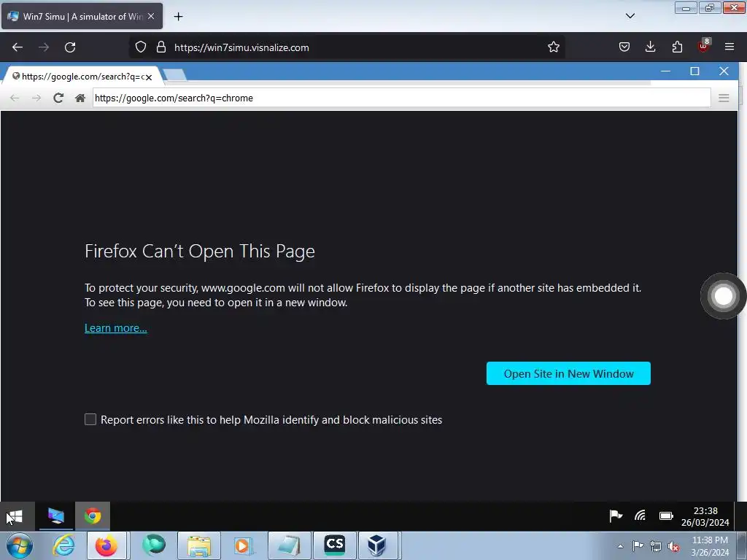The height and width of the screenshot is (560, 747).
Task: Open Firefox downloads panel
Action: click(650, 47)
